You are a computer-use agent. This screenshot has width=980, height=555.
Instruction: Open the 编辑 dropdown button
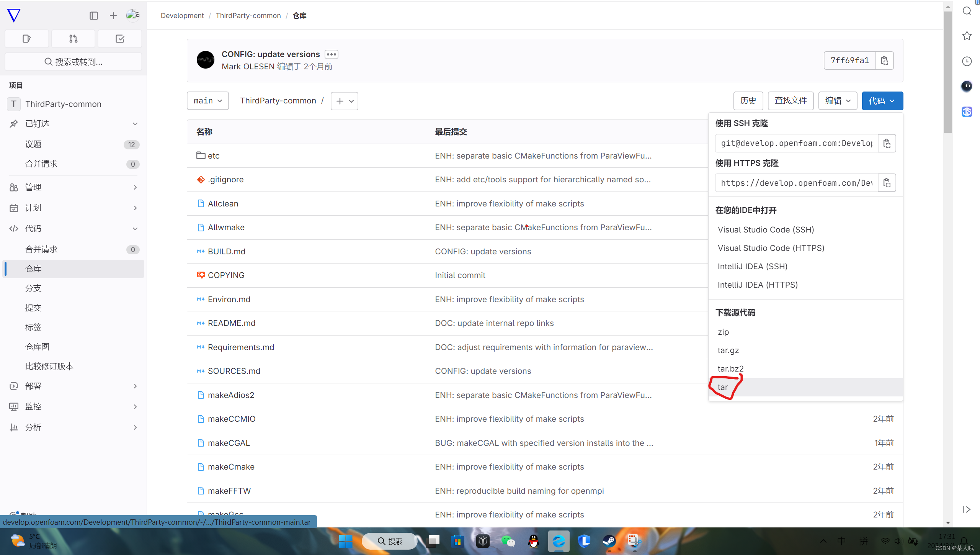point(837,100)
